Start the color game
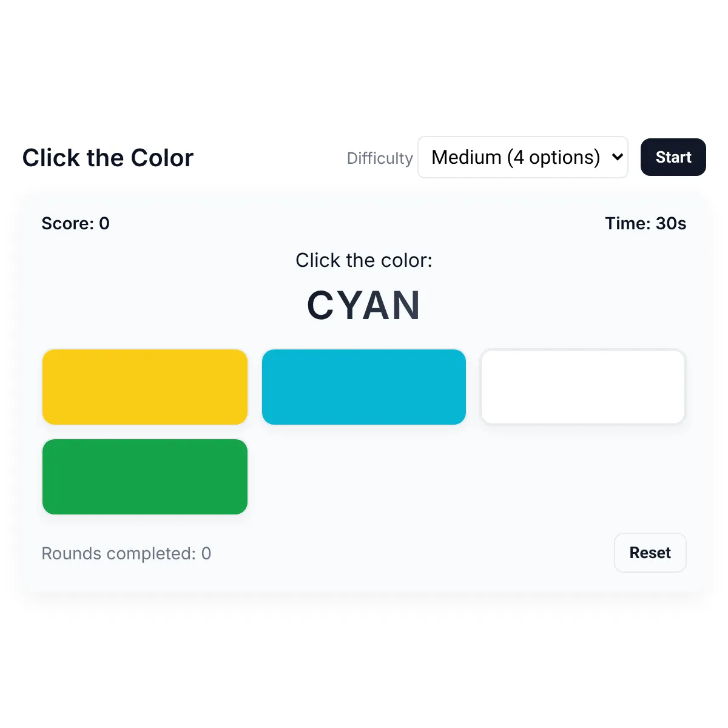This screenshot has height=728, width=728. click(673, 157)
